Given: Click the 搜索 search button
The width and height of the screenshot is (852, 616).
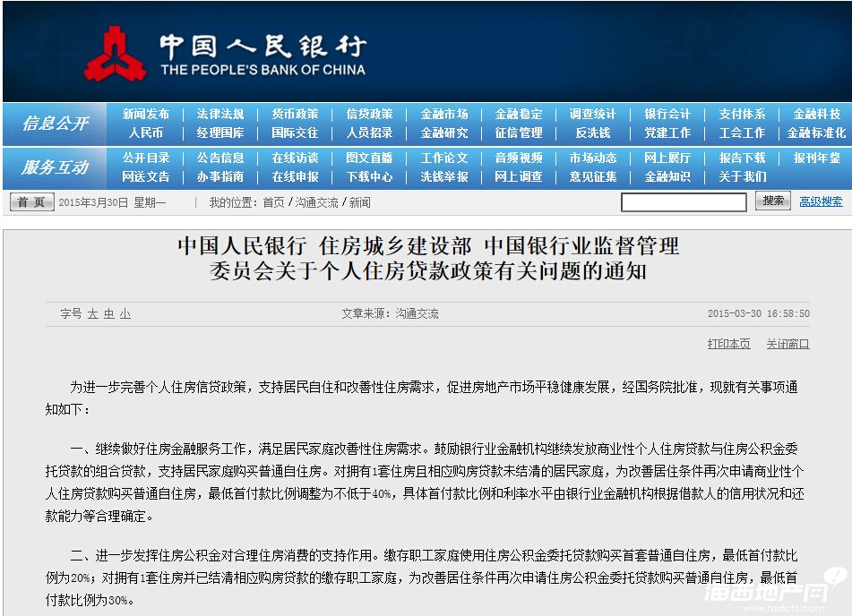Looking at the screenshot, I should coord(772,201).
